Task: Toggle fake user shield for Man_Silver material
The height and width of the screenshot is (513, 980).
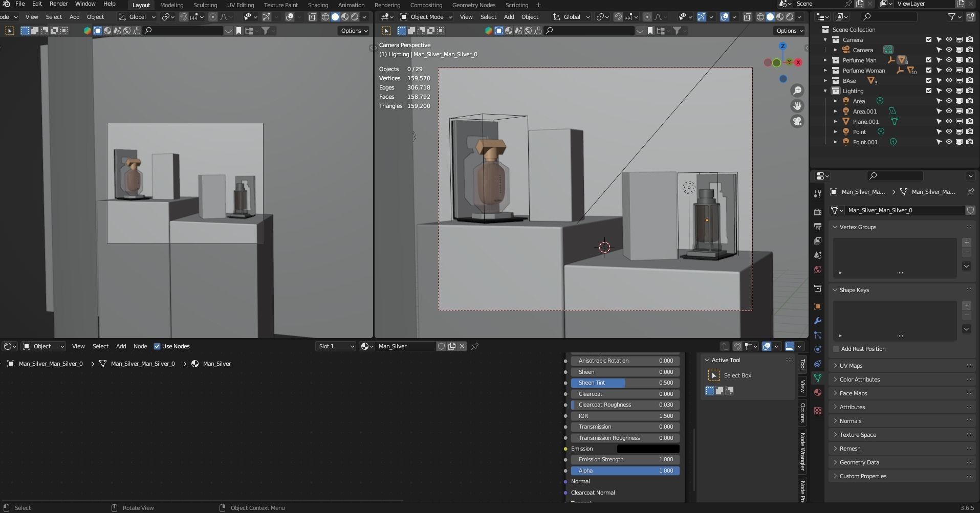Action: pyautogui.click(x=441, y=346)
